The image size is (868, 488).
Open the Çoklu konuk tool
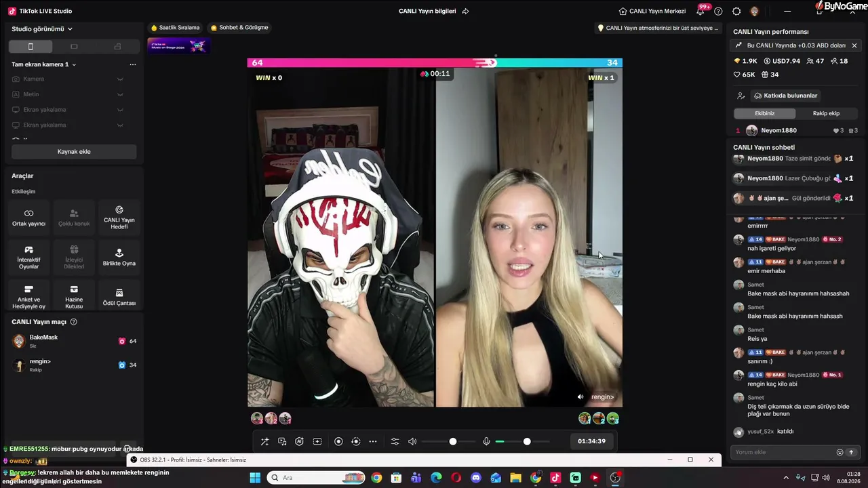pos(74,218)
